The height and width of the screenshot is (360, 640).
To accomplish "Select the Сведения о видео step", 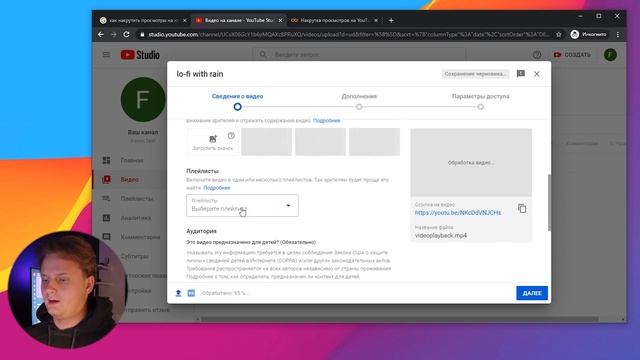I will point(237,101).
